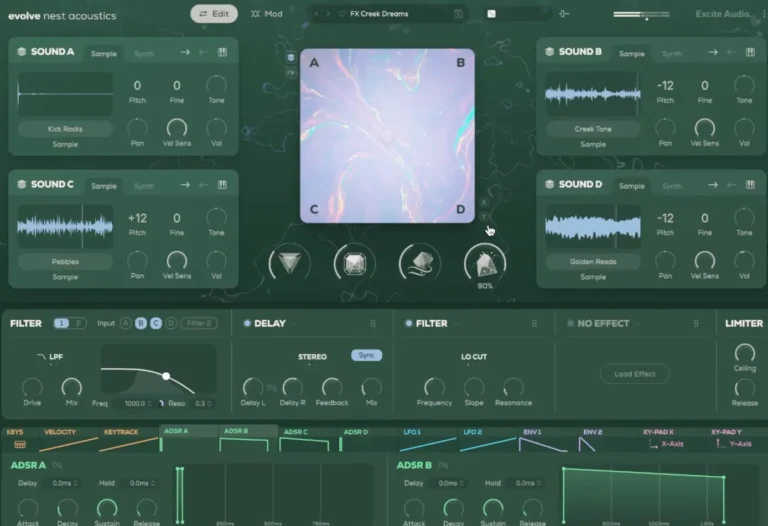
Task: Click the fourth crystal macro at 90%
Action: point(485,263)
